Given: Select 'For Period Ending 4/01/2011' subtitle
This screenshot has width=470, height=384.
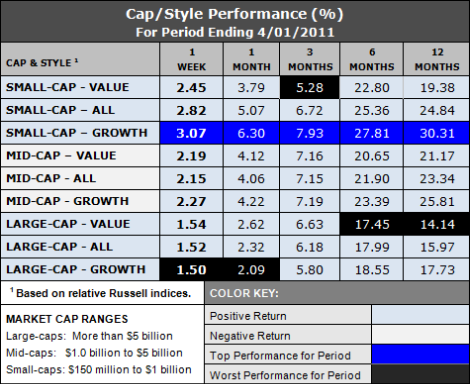Looking at the screenshot, I should click(235, 32).
